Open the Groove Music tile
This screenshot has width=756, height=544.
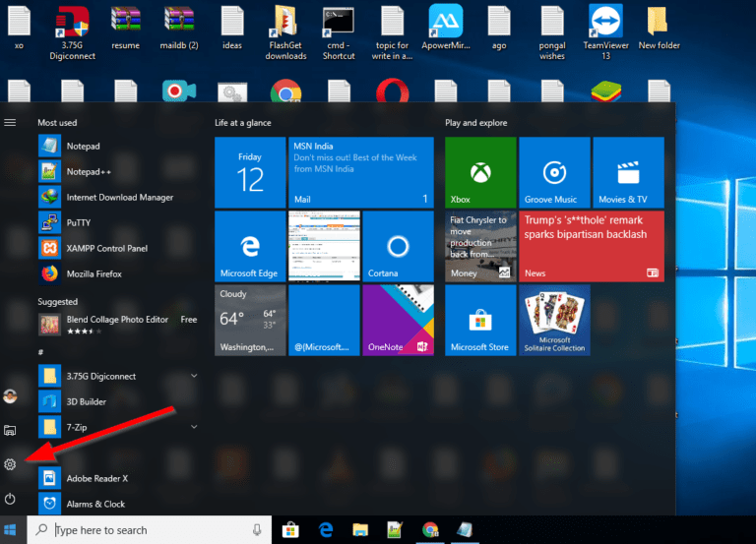click(554, 172)
